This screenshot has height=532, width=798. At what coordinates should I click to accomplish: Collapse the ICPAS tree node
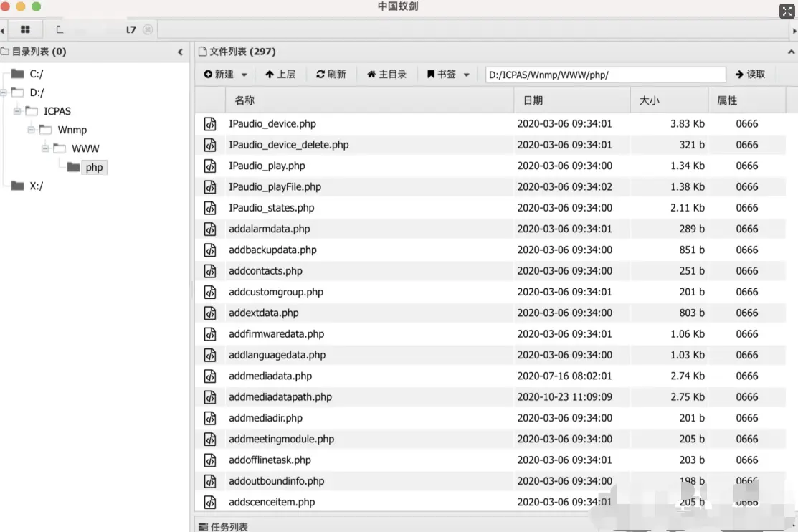point(16,110)
